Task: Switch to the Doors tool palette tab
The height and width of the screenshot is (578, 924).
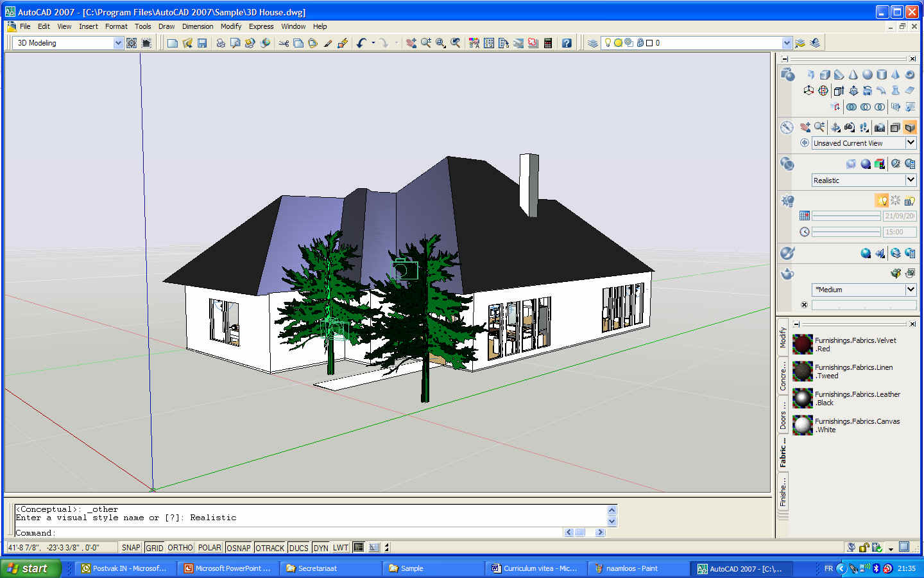Action: 783,415
